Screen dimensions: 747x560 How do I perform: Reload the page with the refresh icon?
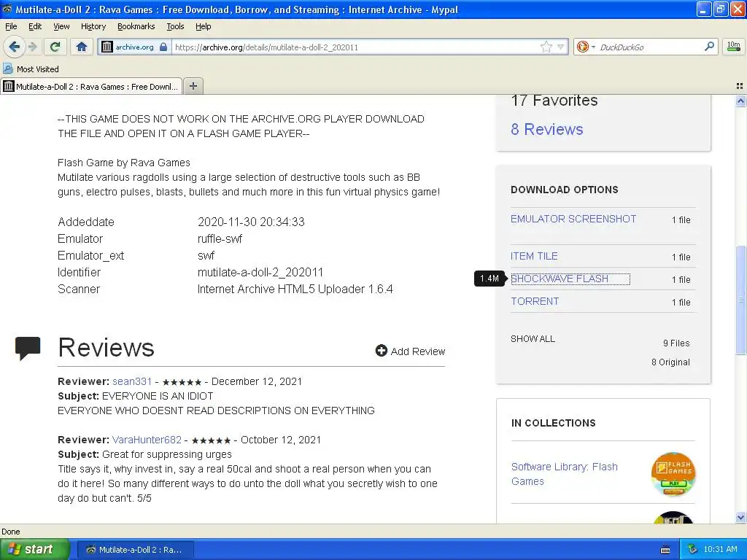(55, 47)
